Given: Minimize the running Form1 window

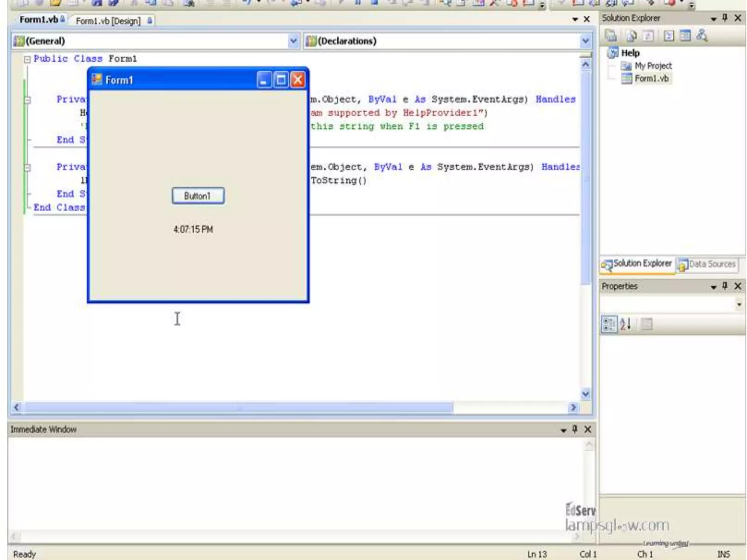Looking at the screenshot, I should coord(264,80).
